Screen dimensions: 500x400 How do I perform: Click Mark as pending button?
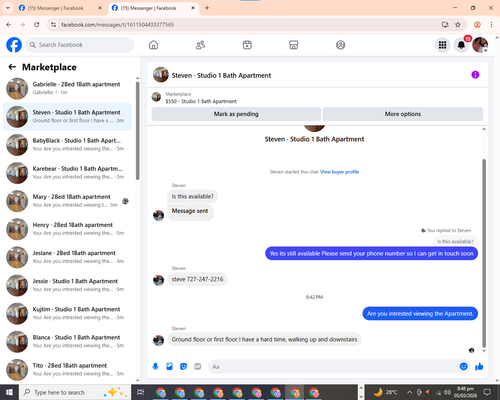236,114
